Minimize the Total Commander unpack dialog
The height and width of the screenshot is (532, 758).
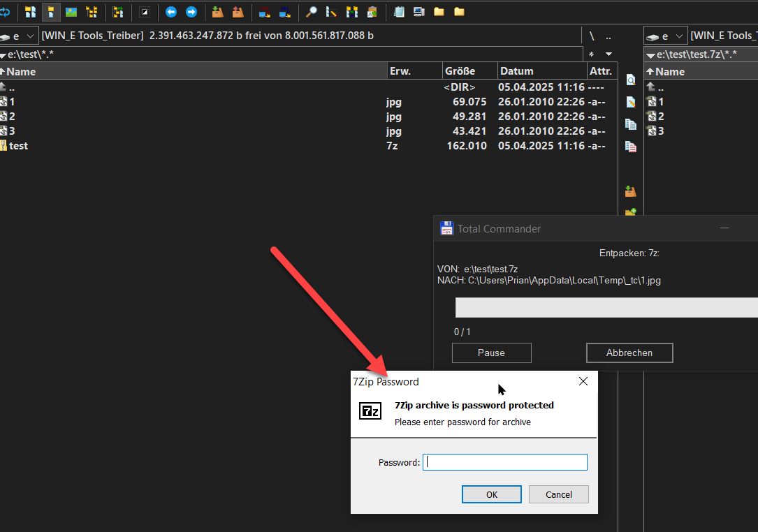pos(724,228)
